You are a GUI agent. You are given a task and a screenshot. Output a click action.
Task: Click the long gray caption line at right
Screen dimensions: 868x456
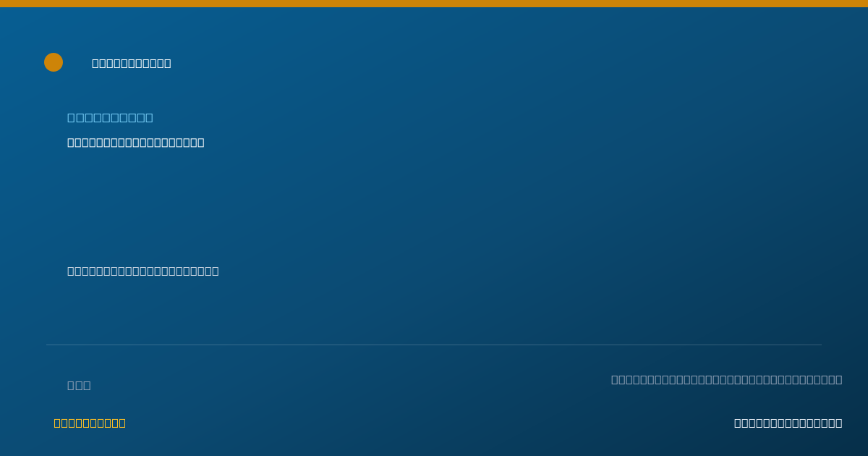click(x=727, y=379)
